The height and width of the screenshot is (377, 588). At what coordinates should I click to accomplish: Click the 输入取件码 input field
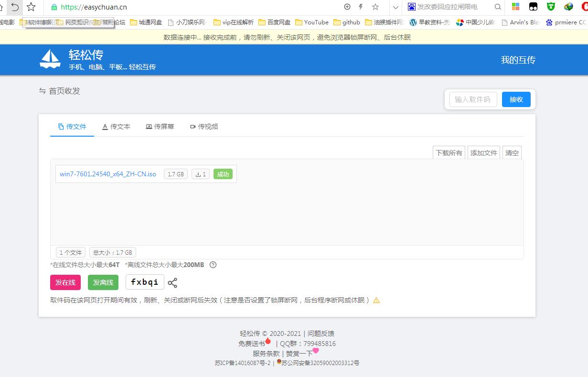point(472,99)
